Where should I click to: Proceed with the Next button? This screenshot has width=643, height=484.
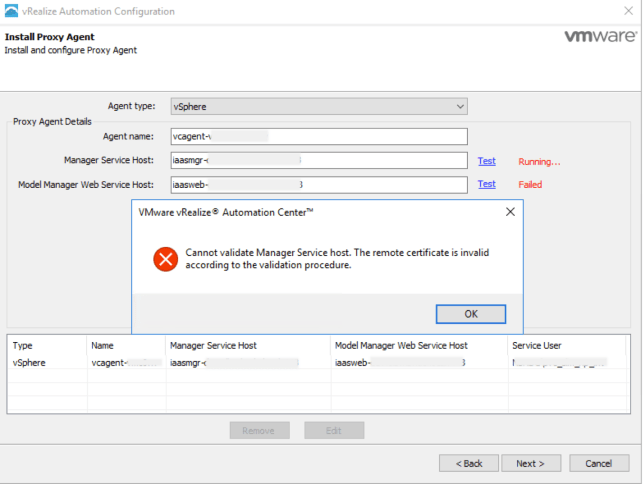tap(531, 463)
